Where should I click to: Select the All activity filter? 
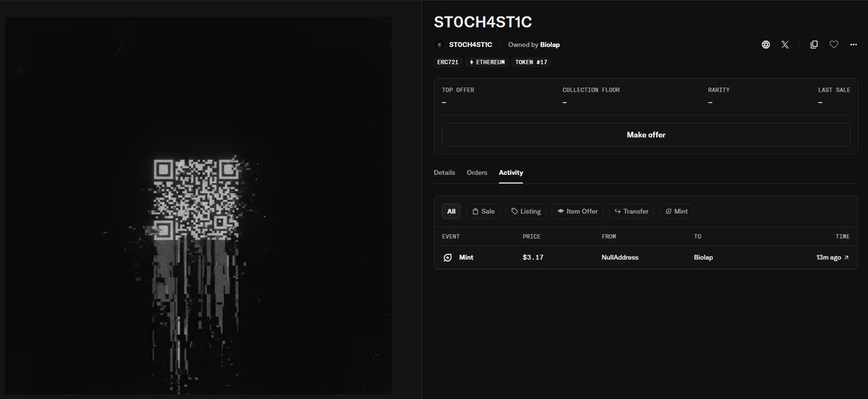pos(451,211)
